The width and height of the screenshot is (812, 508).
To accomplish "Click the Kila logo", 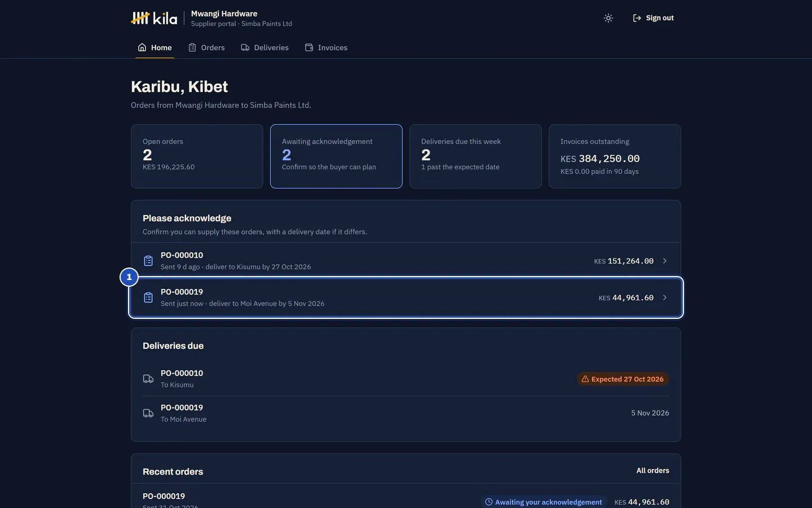I will pyautogui.click(x=154, y=18).
